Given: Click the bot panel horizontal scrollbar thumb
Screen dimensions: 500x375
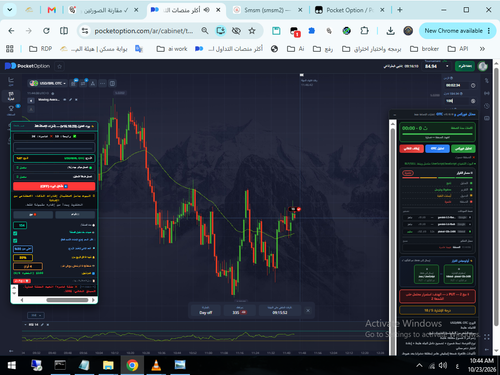Looking at the screenshot, I should [x=67, y=300].
